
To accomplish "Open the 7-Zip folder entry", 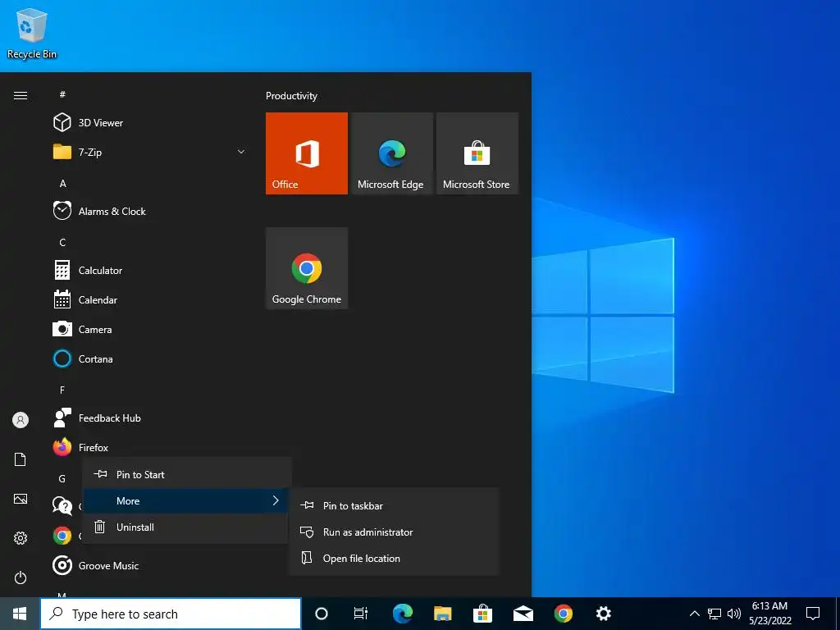I will tap(149, 152).
